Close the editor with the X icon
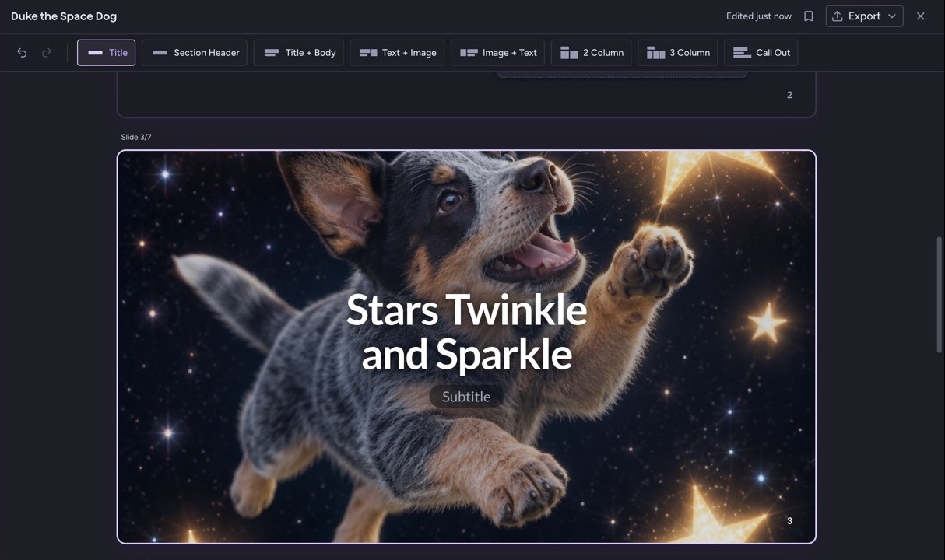The image size is (945, 560). pyautogui.click(x=921, y=16)
